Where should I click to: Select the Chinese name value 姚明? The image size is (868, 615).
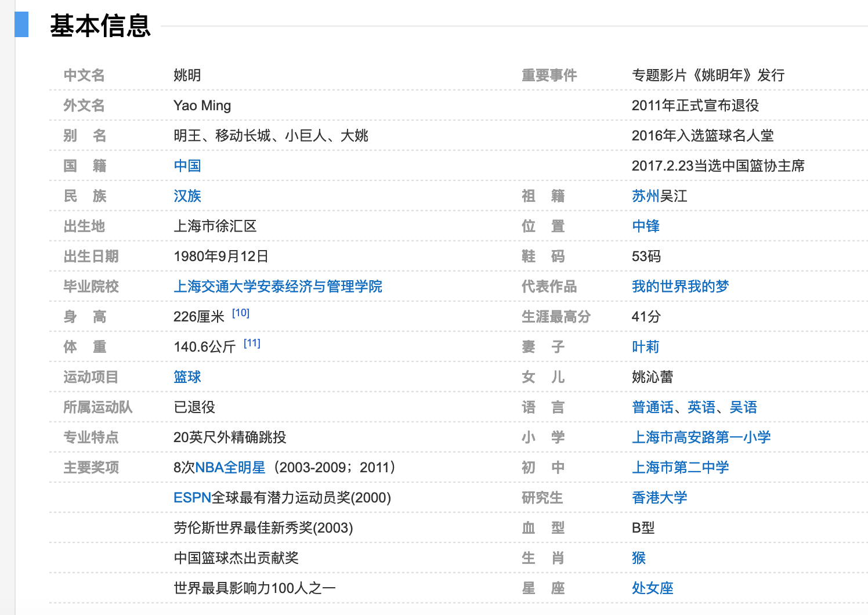(187, 75)
